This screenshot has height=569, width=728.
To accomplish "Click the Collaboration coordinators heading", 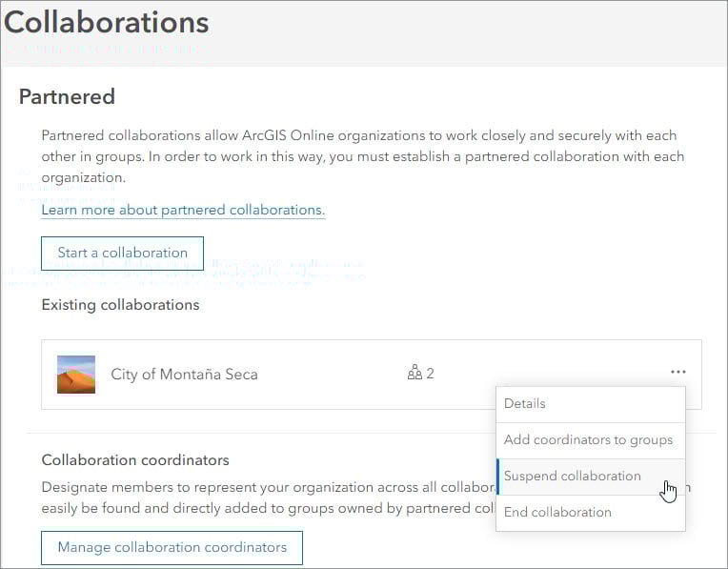I will point(135,459).
